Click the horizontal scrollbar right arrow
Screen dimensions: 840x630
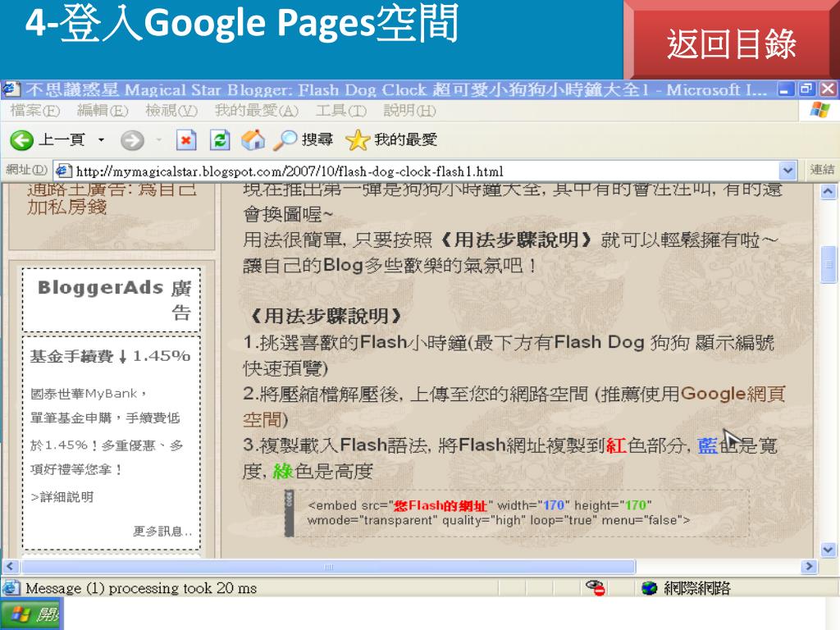tap(808, 566)
